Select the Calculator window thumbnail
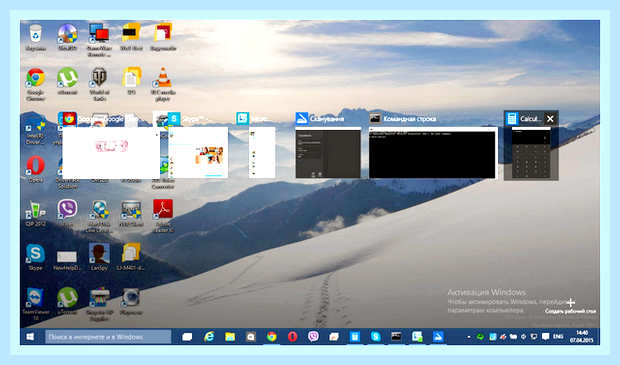Image resolution: width=620 pixels, height=365 pixels. click(x=531, y=153)
